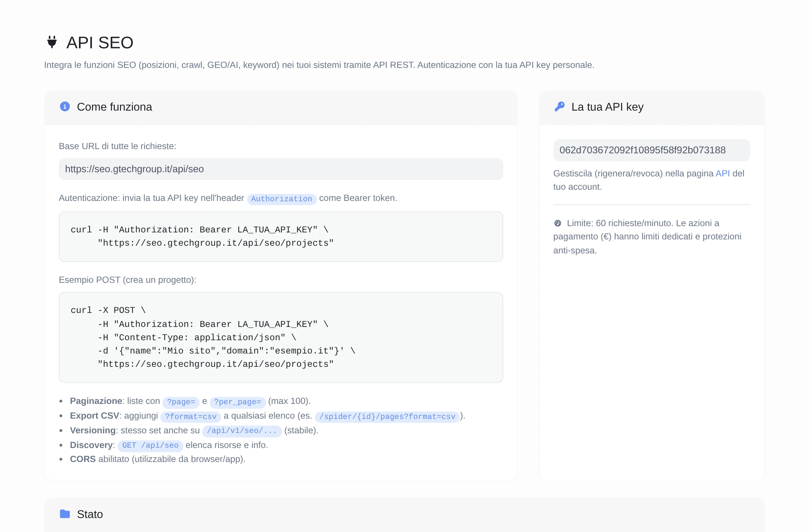Click the ?per_page= code badge
The height and width of the screenshot is (532, 809).
tap(238, 402)
